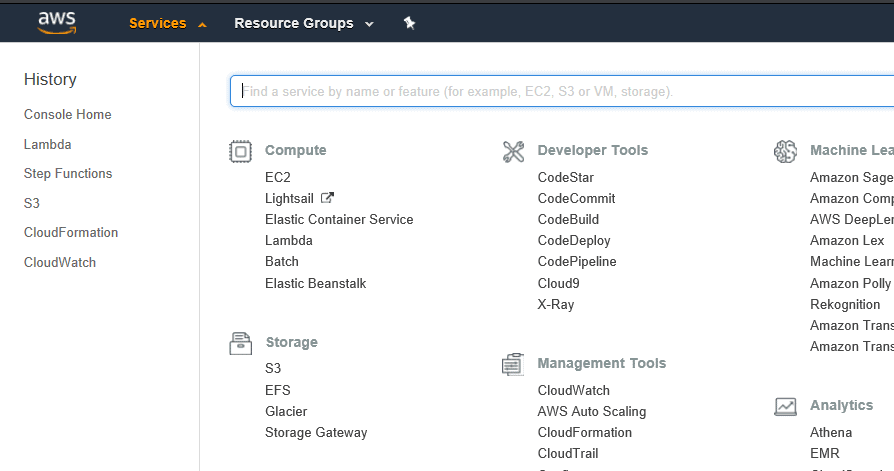Click the Developer Tools wrench icon

pos(513,151)
